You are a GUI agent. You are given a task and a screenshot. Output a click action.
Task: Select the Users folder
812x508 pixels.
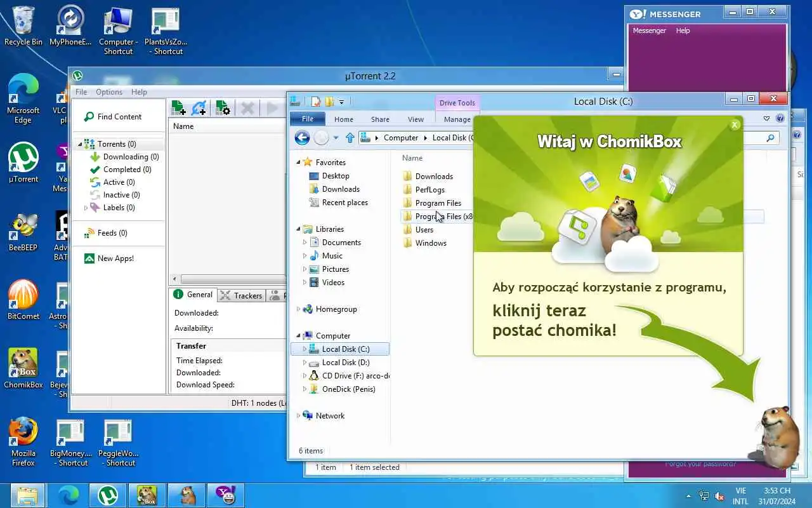(424, 230)
